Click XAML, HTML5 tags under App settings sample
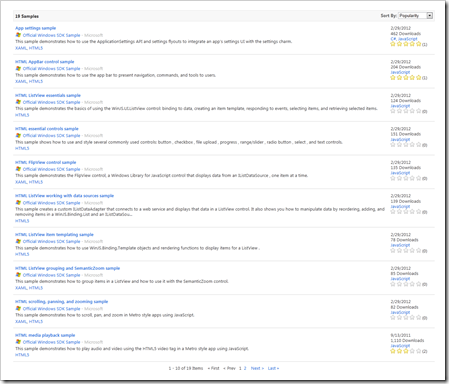Image resolution: width=449 pixels, height=384 pixels. click(29, 48)
